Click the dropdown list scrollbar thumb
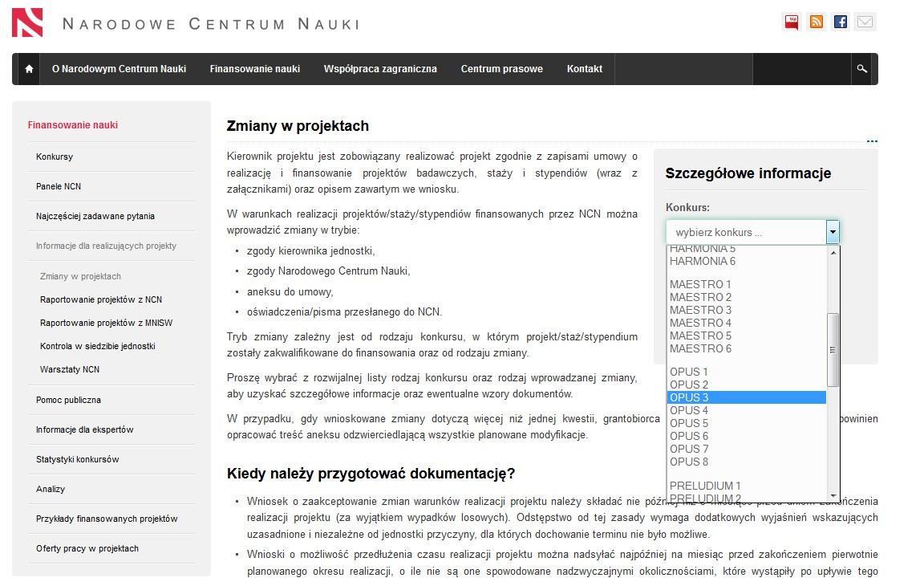 click(x=833, y=350)
